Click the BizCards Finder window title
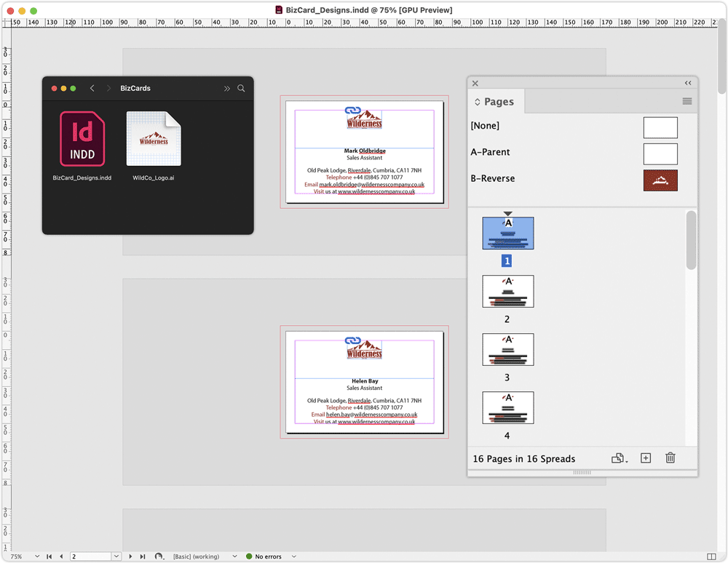The image size is (728, 563). [x=135, y=88]
